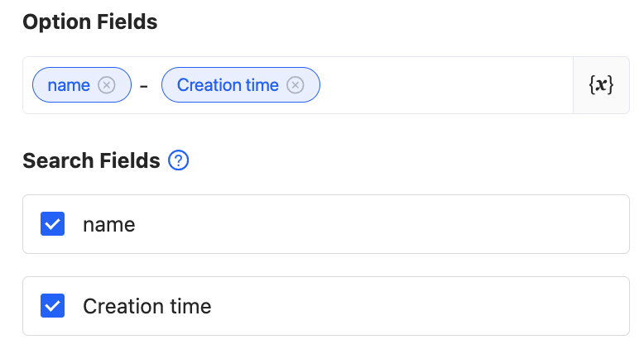
Task: Click the word name inside the blue tag
Action: click(69, 85)
